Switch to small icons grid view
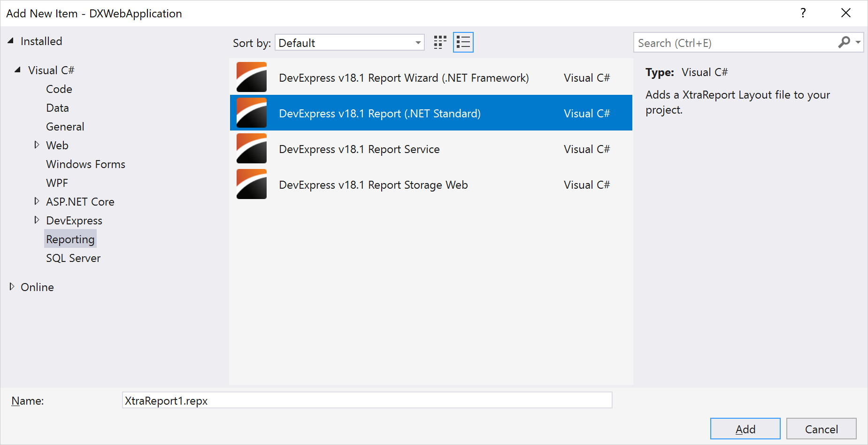Image resolution: width=868 pixels, height=445 pixels. pyautogui.click(x=440, y=43)
